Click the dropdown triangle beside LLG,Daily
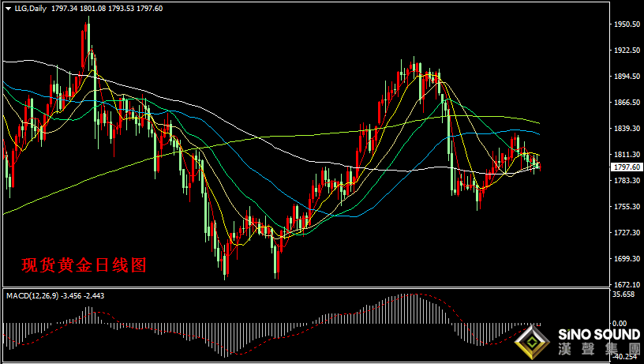644x364 pixels. pyautogui.click(x=8, y=8)
